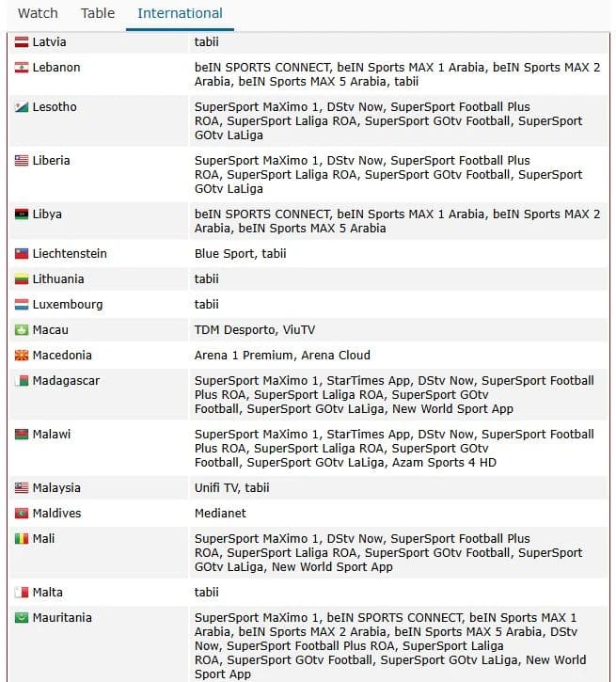Click the Liberia flag icon
Image resolution: width=616 pixels, height=682 pixels.
22,161
